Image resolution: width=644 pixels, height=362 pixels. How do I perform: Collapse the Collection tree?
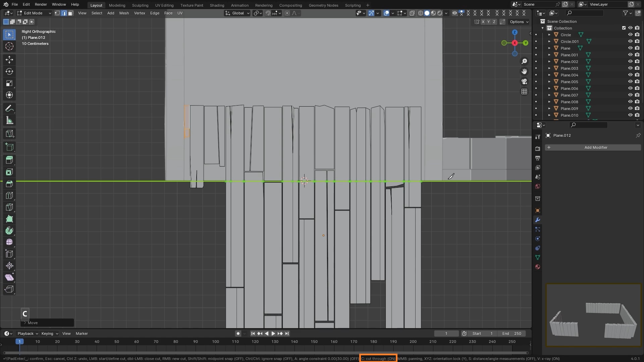(x=543, y=28)
